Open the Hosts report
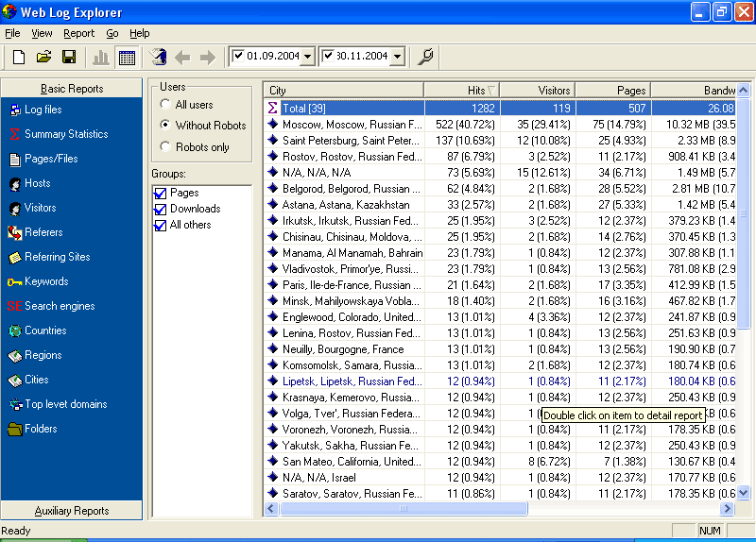 [x=30, y=183]
